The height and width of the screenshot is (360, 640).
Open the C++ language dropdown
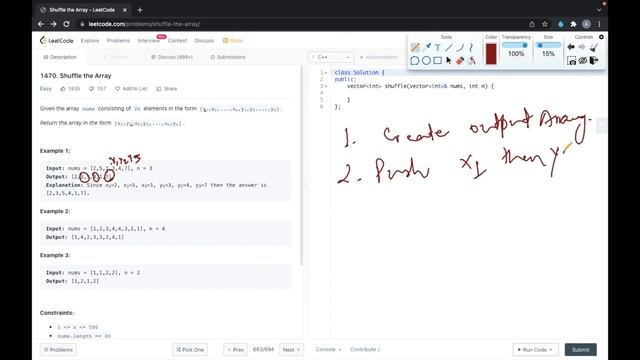point(331,57)
